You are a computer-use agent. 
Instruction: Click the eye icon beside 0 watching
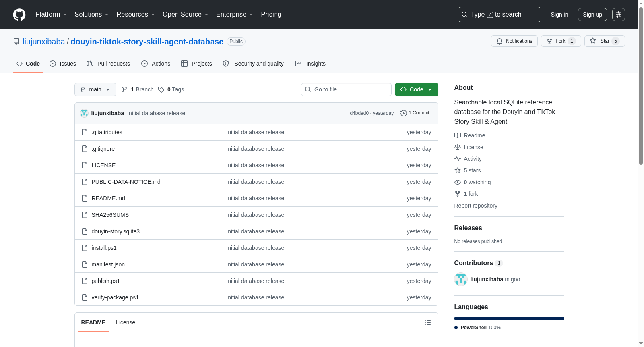click(458, 182)
